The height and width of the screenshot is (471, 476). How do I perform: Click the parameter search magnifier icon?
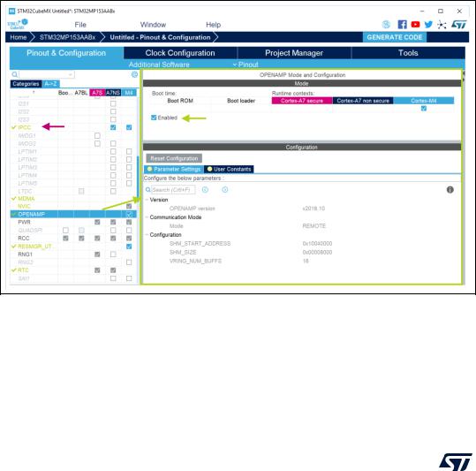[147, 190]
